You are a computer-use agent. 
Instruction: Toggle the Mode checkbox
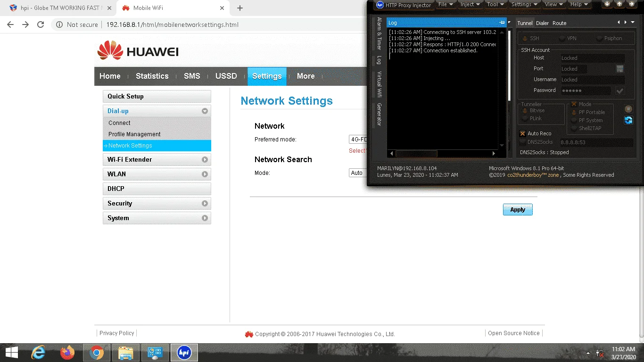pyautogui.click(x=574, y=104)
